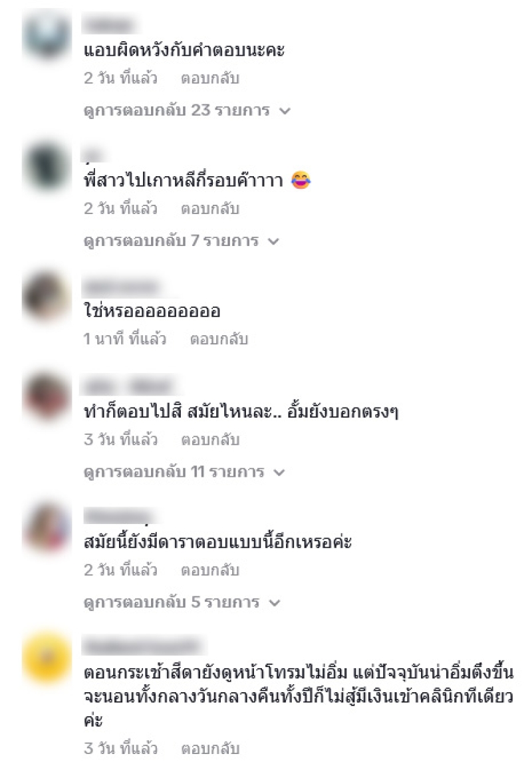This screenshot has height=762, width=532.
Task: Click the chevron beside 7 รายการ
Action: 273,241
